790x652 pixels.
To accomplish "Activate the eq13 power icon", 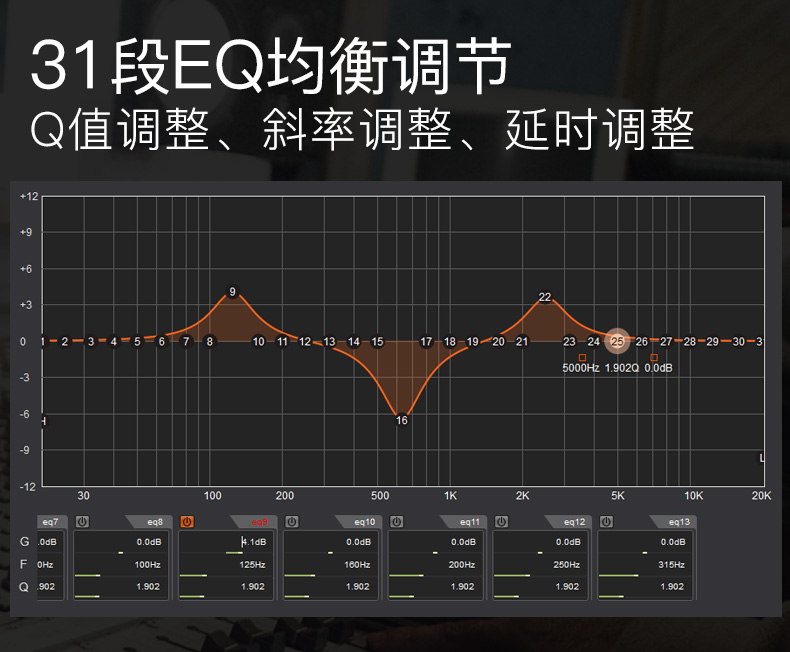I will [607, 521].
